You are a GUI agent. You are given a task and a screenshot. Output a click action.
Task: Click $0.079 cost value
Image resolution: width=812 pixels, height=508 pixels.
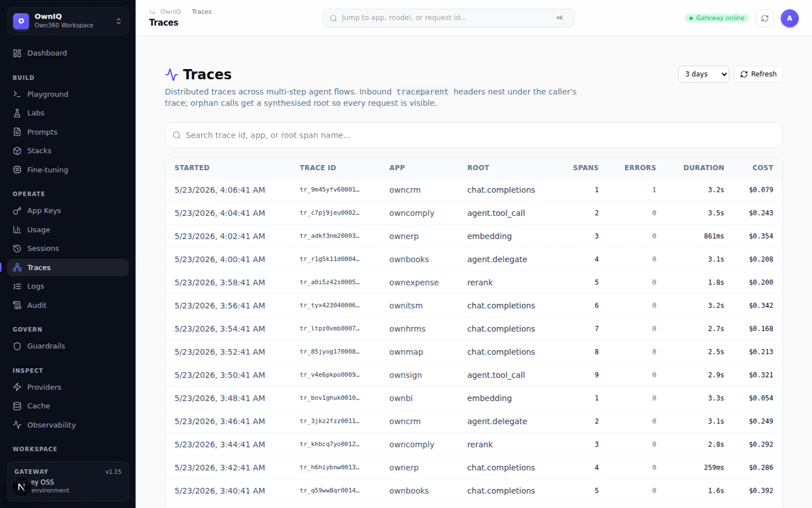[x=761, y=190]
